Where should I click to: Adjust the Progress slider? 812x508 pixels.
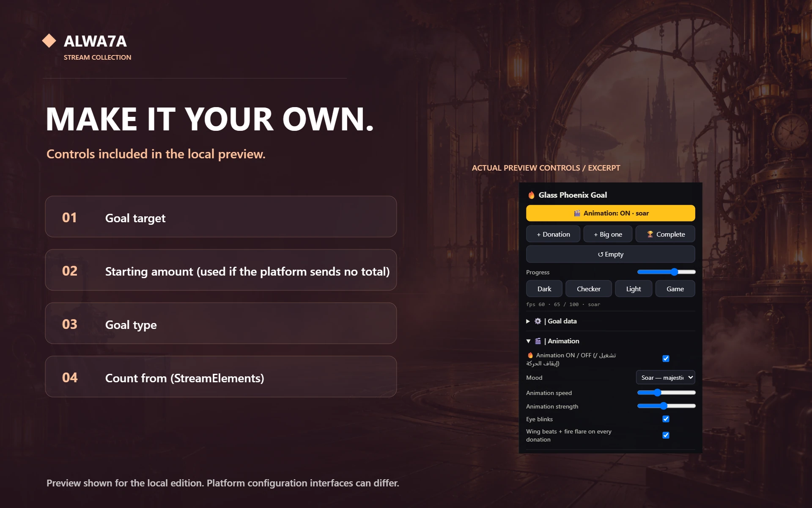click(666, 272)
